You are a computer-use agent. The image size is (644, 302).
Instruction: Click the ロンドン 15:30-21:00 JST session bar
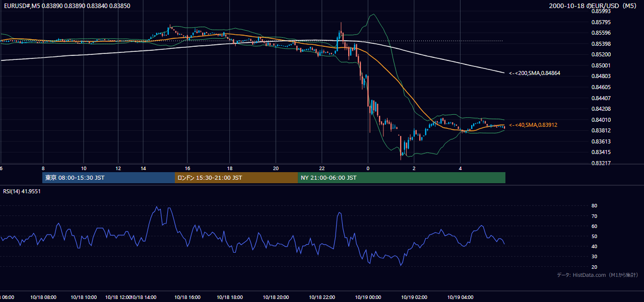click(236, 178)
